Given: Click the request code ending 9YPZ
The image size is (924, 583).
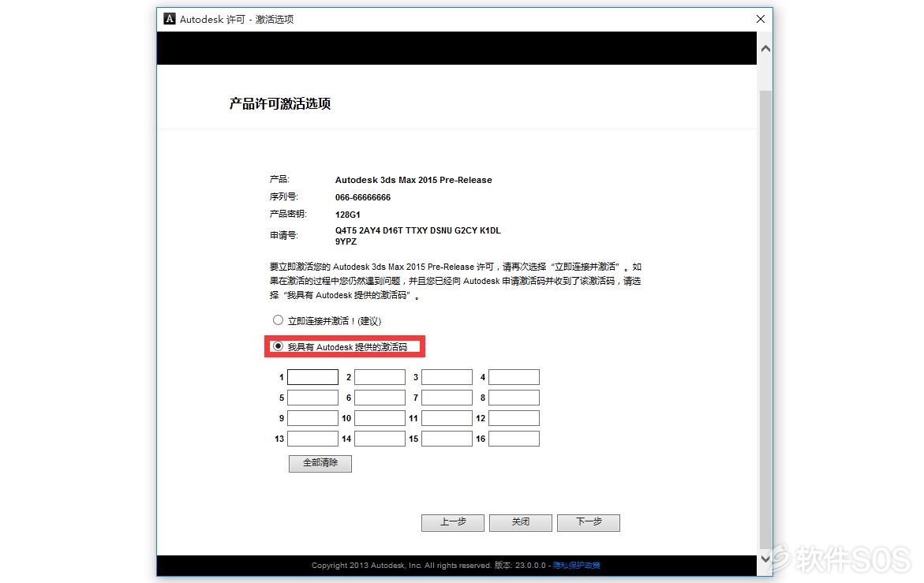Looking at the screenshot, I should click(346, 241).
